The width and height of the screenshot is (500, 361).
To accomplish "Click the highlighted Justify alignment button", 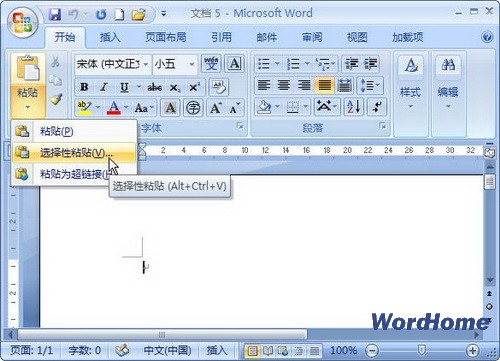I will click(x=324, y=85).
